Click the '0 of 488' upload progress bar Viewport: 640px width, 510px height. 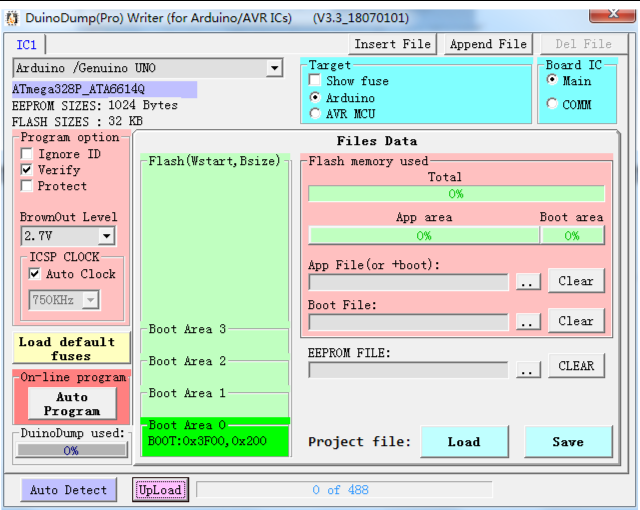coord(344,490)
